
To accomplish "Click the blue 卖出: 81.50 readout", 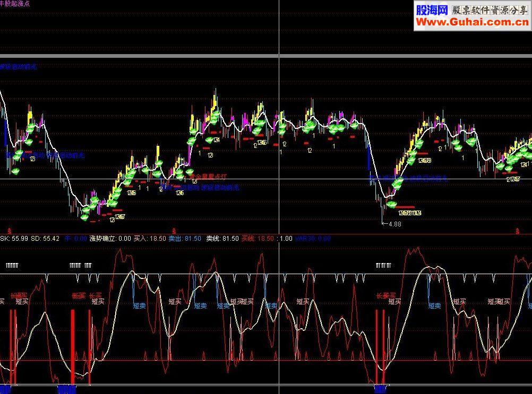I will [x=185, y=239].
